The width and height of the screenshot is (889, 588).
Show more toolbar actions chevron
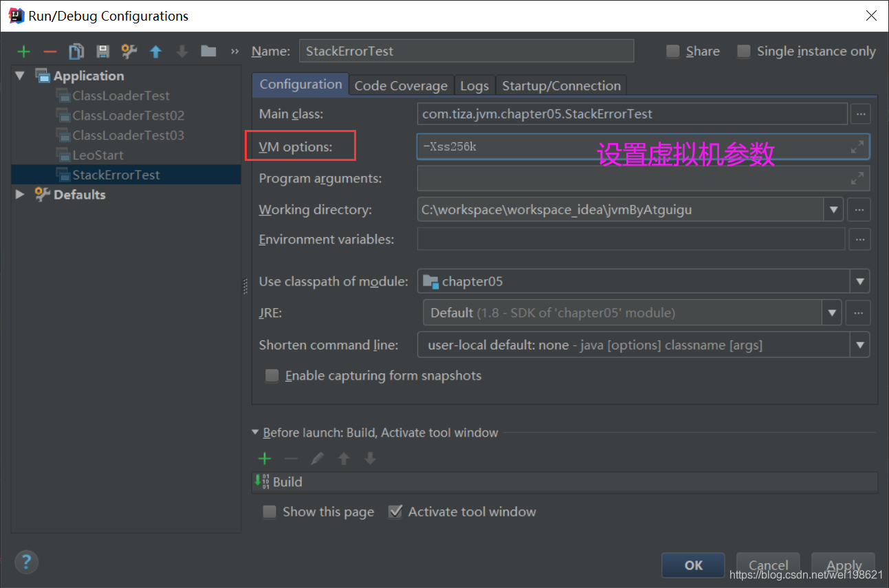coord(235,52)
